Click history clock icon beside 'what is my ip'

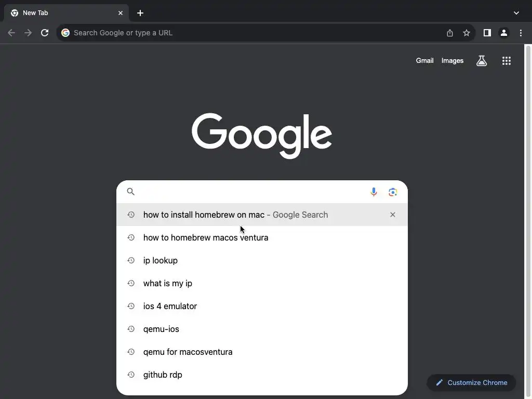coord(131,283)
